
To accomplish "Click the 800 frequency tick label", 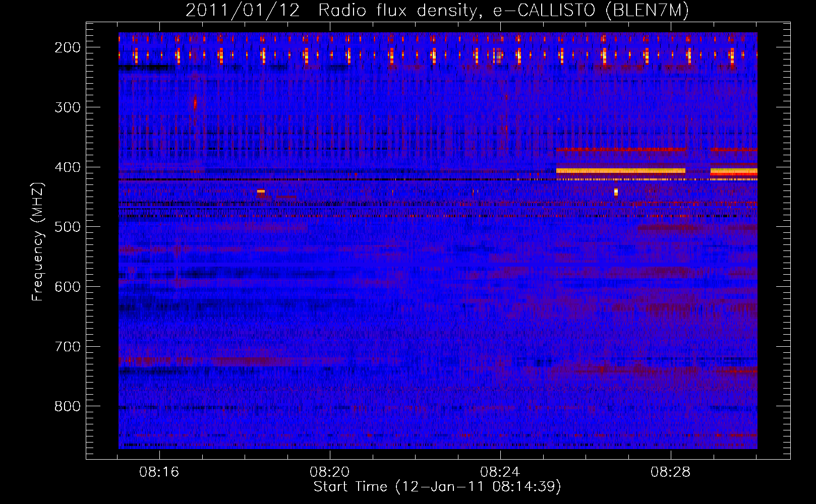I will tap(68, 407).
